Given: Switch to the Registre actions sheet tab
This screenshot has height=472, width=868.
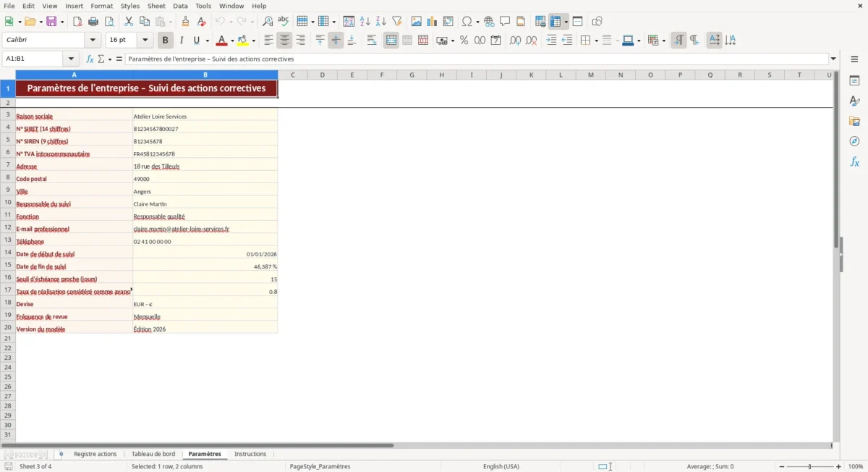Looking at the screenshot, I should (95, 454).
